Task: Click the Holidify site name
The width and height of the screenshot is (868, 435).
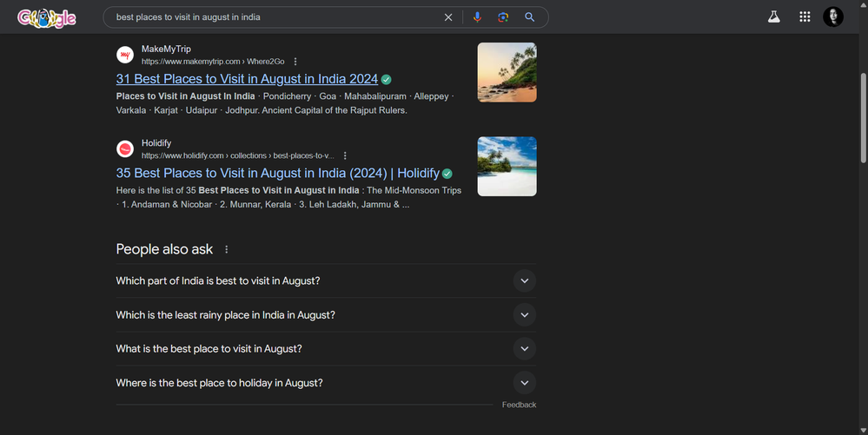Action: coord(156,143)
